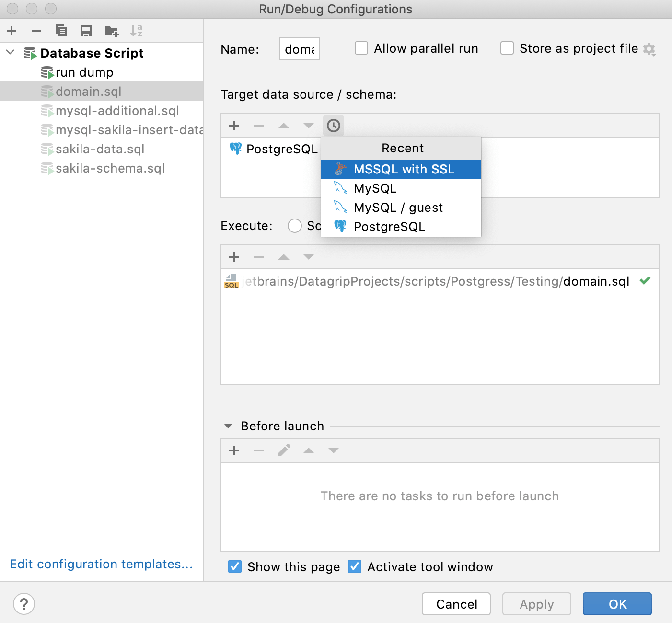The width and height of the screenshot is (672, 623).
Task: Open Edit configuration templates link
Action: point(101,564)
